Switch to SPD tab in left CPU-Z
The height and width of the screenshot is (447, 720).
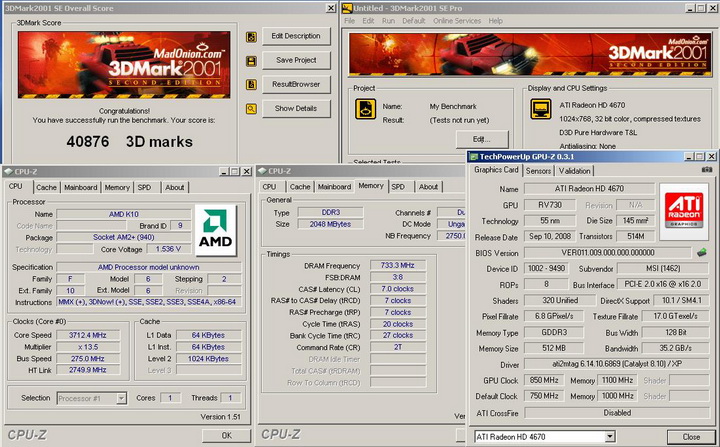click(x=144, y=187)
